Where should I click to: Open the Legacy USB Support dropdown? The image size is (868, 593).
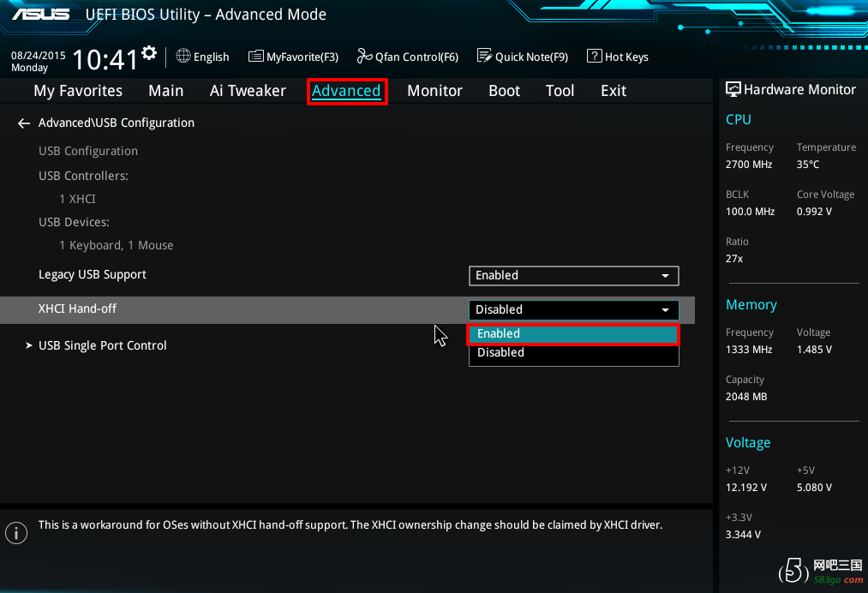(573, 276)
